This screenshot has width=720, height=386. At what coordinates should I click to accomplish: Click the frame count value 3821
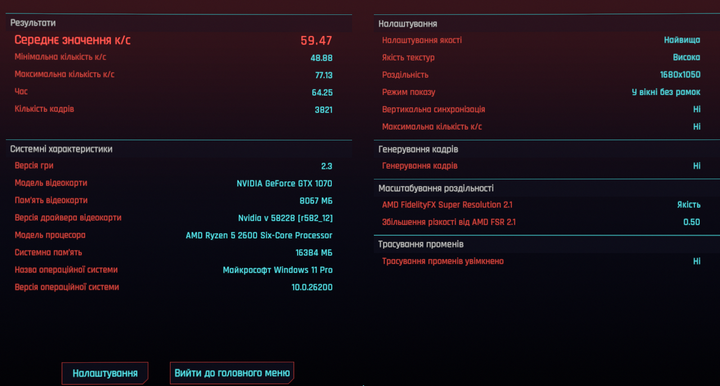coord(323,110)
